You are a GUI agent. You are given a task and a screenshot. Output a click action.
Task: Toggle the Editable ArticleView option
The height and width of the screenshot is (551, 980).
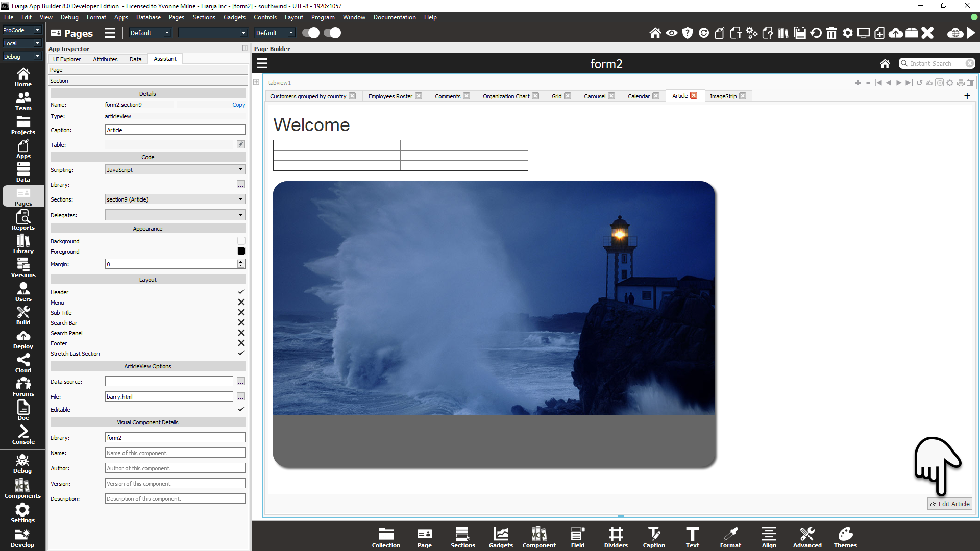241,410
